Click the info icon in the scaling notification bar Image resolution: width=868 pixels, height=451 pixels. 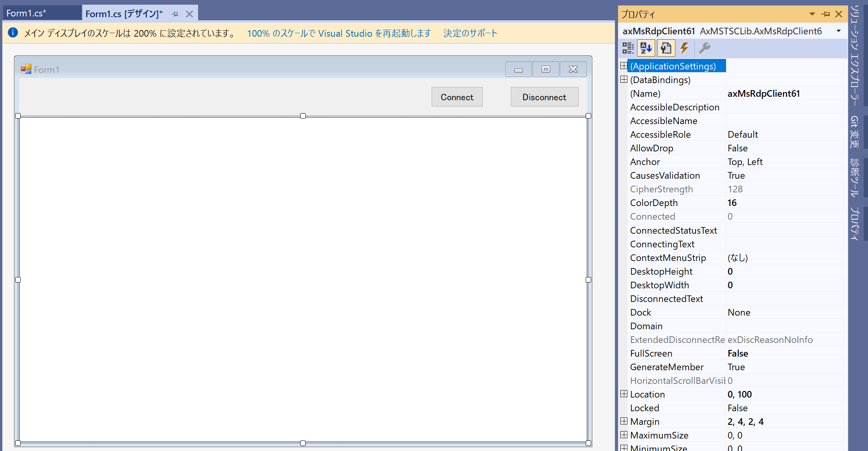(x=13, y=32)
